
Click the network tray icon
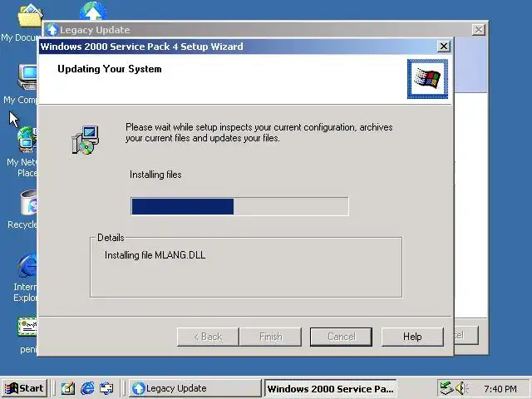pos(446,388)
